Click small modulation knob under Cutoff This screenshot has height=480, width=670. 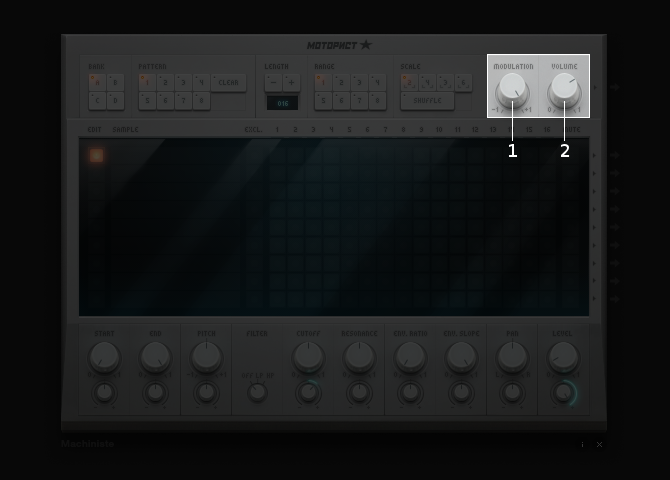click(308, 392)
